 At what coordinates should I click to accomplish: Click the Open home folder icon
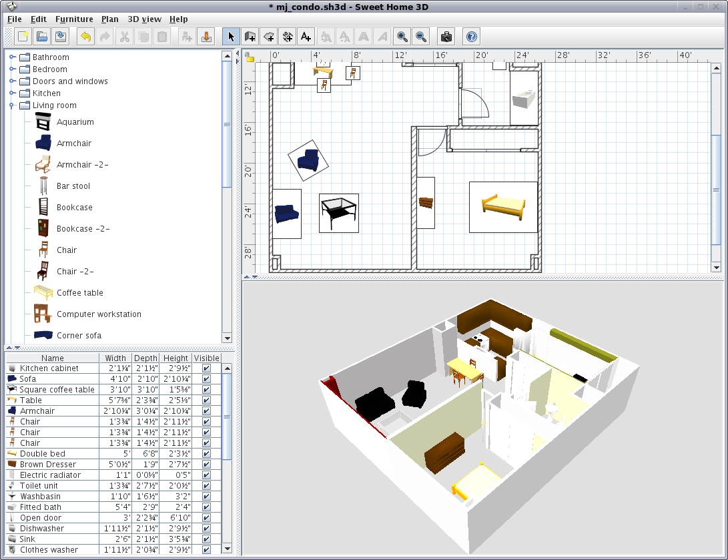coord(41,37)
